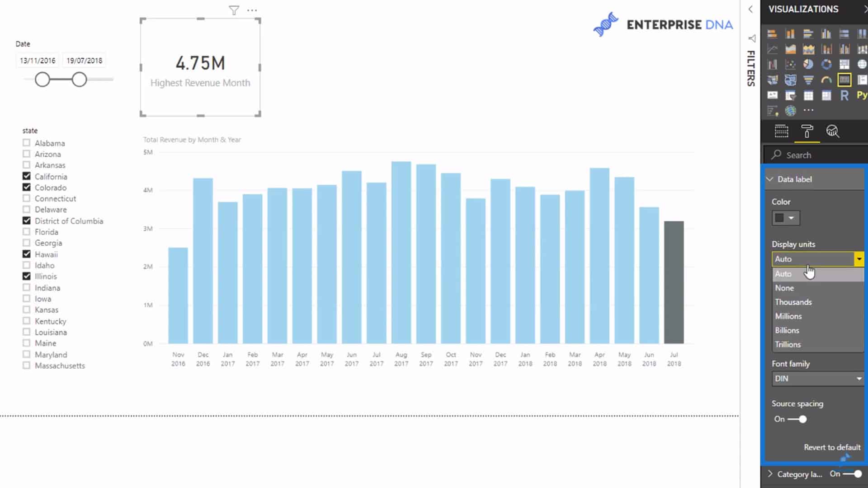Viewport: 868px width, 488px height.
Task: Disable Illinois checkbox in state filter
Action: click(x=26, y=276)
